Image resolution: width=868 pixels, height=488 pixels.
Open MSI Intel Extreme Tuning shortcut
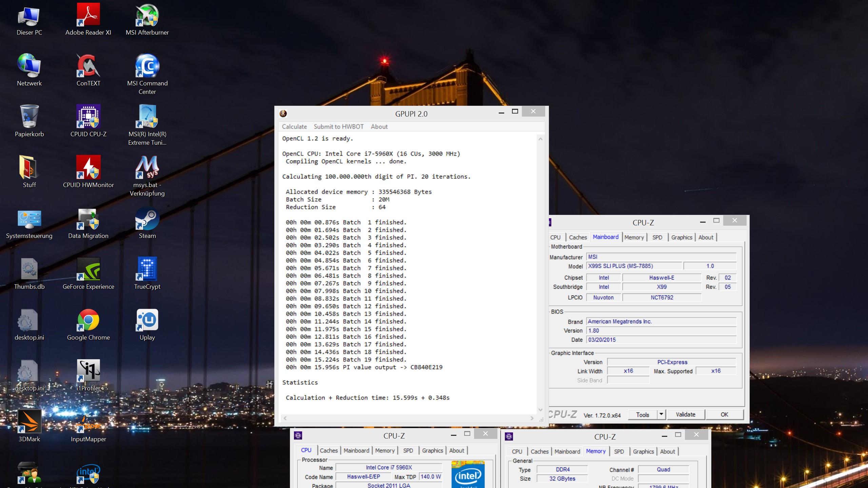click(x=147, y=125)
